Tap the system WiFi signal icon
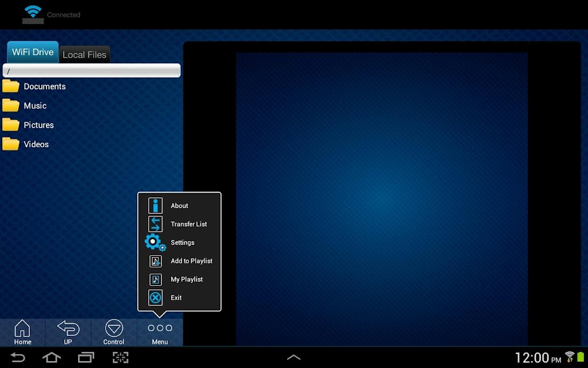This screenshot has width=588, height=368. click(x=570, y=356)
